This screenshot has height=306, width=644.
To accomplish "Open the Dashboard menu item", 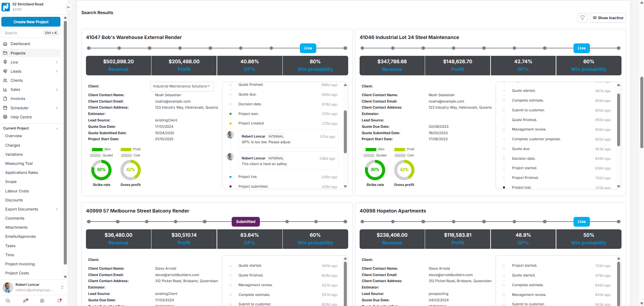I will click(20, 44).
